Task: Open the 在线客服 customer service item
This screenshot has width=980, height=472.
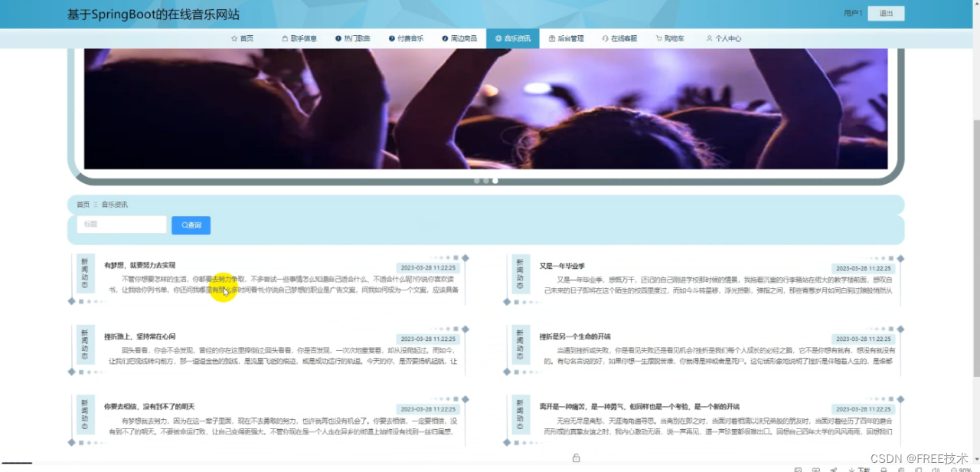Action: (x=619, y=38)
